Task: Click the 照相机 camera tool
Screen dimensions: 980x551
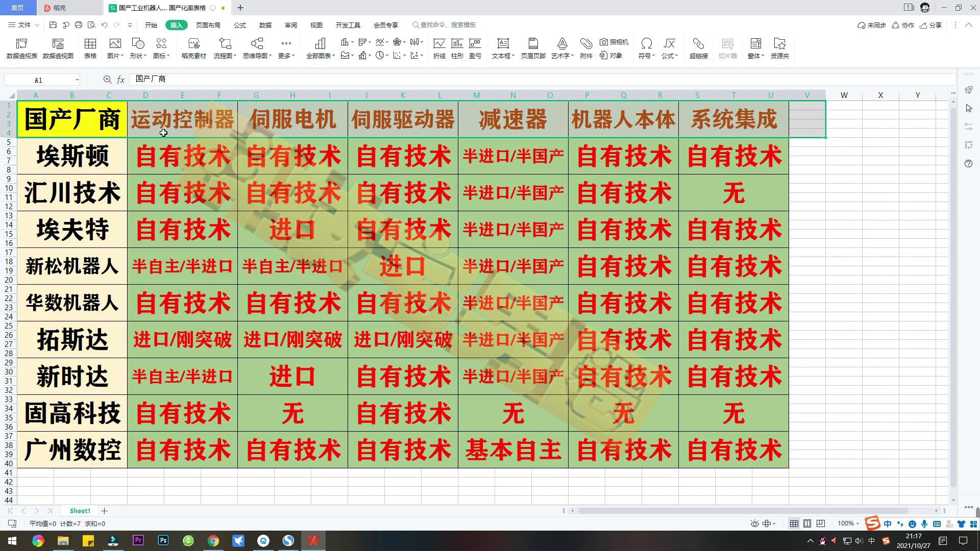Action: 614,42
